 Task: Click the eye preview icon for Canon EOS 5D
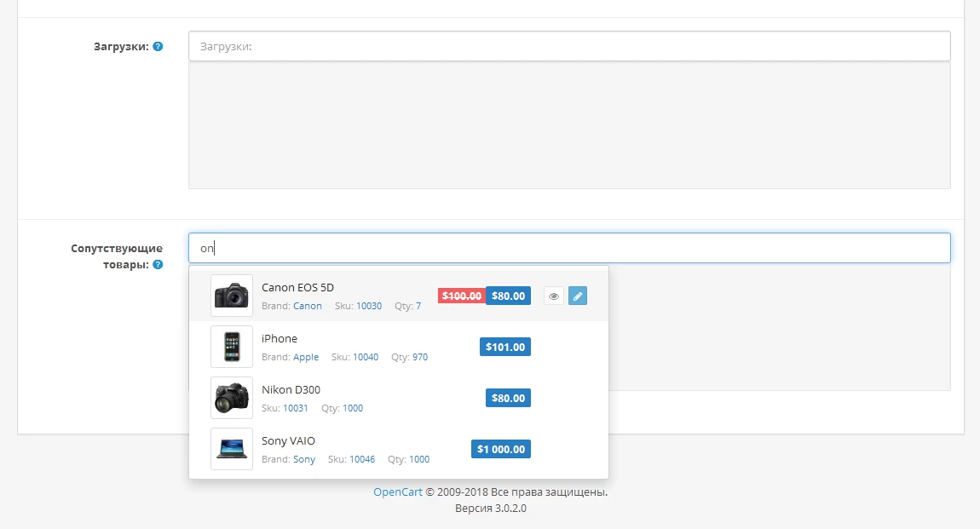554,296
